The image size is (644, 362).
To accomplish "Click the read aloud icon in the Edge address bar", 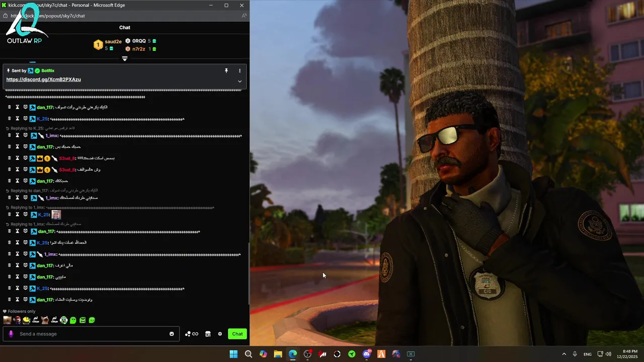I will (244, 16).
